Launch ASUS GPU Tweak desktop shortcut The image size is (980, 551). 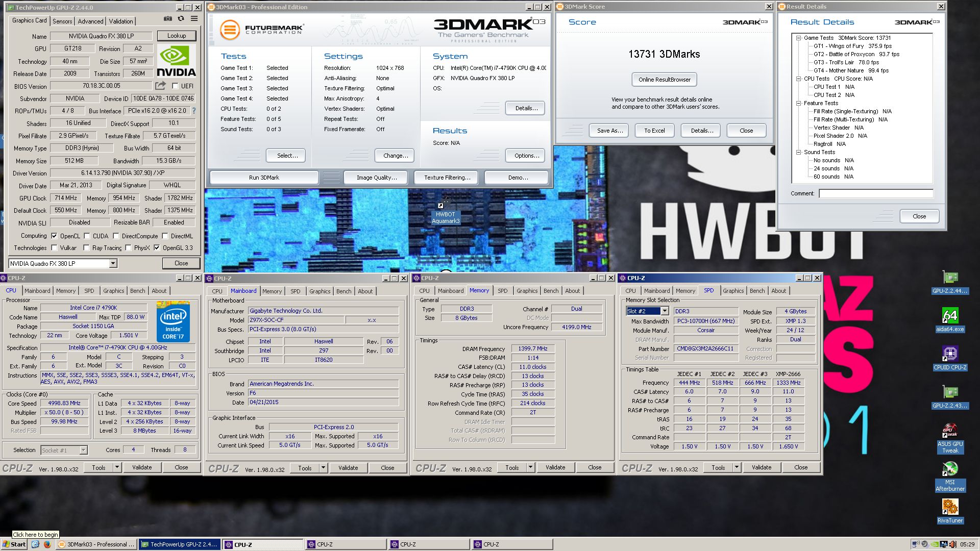tap(950, 438)
